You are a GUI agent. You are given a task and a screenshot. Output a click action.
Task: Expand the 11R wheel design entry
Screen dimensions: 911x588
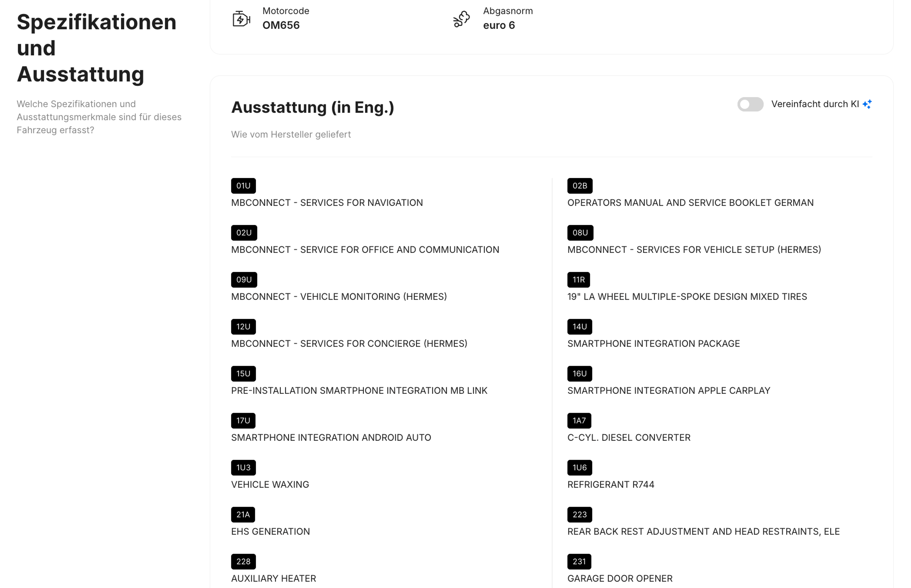pos(578,279)
